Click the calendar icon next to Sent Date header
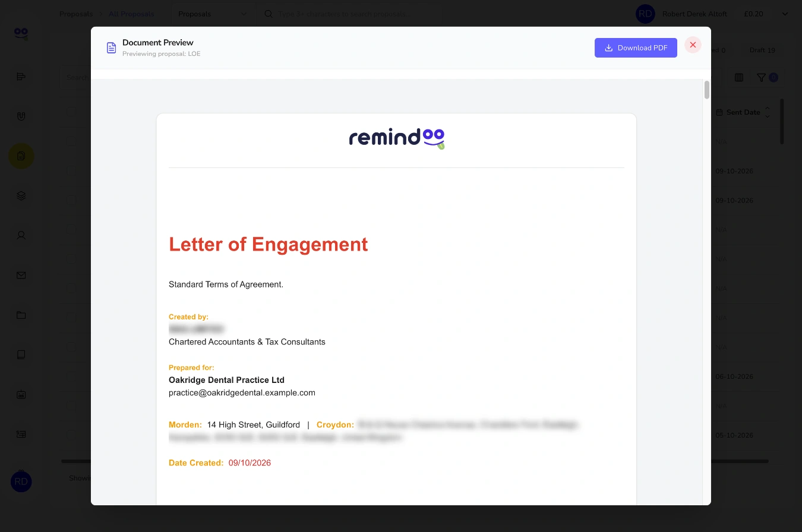This screenshot has height=532, width=802. pyautogui.click(x=719, y=112)
